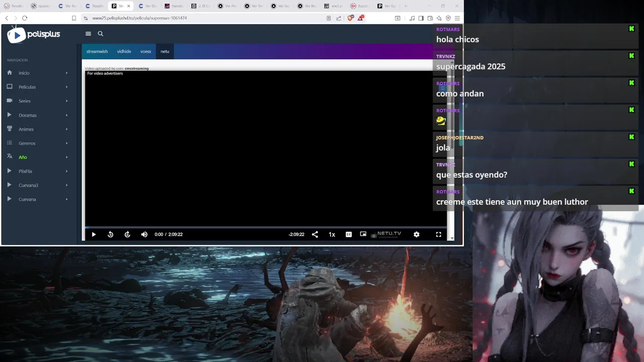The image size is (644, 362).
Task: Expand the Generos submenu arrow
Action: click(x=66, y=143)
